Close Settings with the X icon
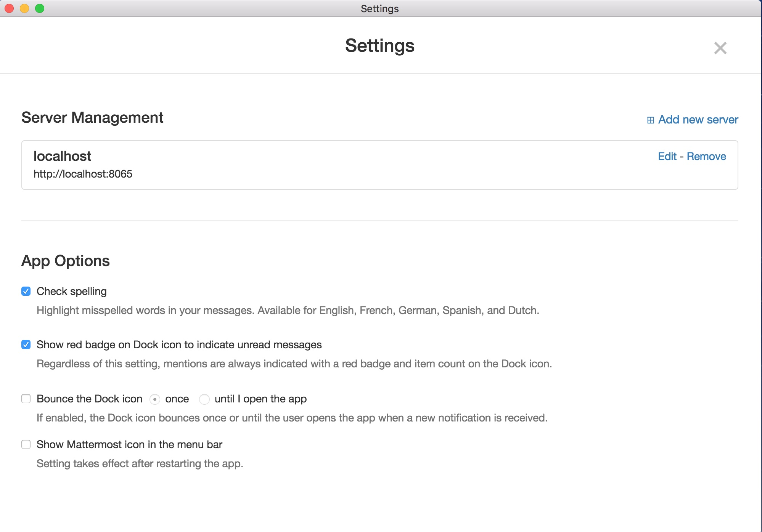 720,48
